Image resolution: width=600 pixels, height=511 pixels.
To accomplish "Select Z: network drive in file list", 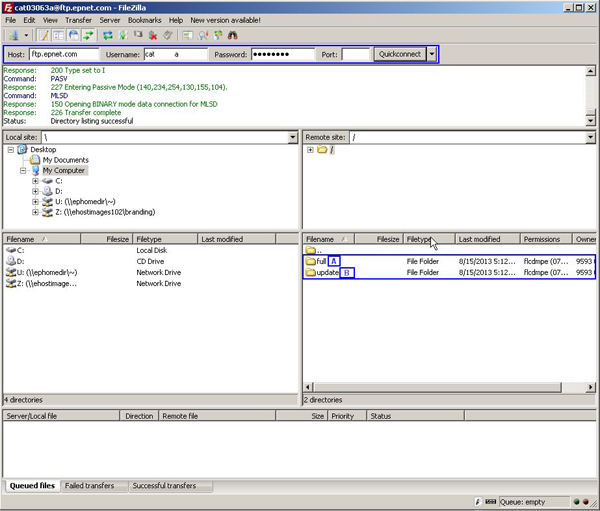I will 150,284.
